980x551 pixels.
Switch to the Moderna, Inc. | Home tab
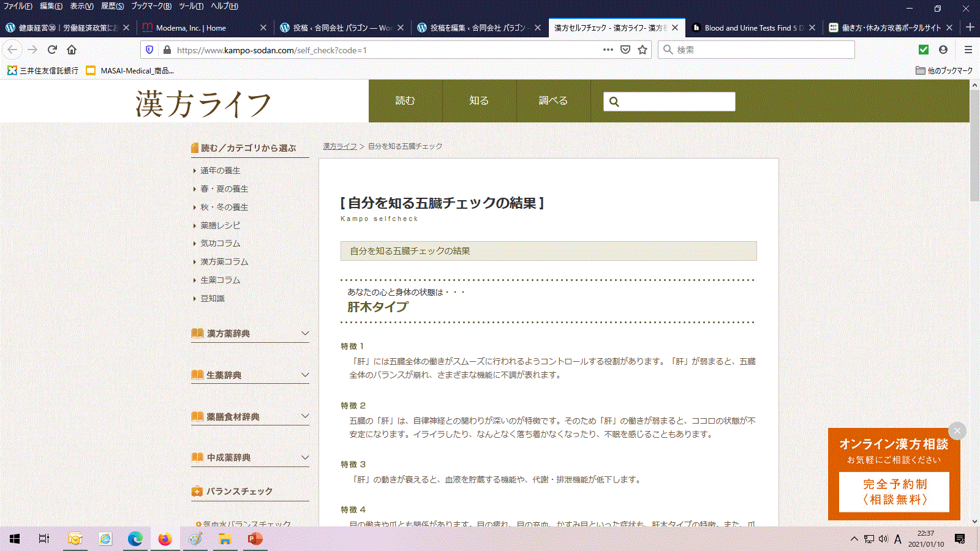click(x=205, y=28)
